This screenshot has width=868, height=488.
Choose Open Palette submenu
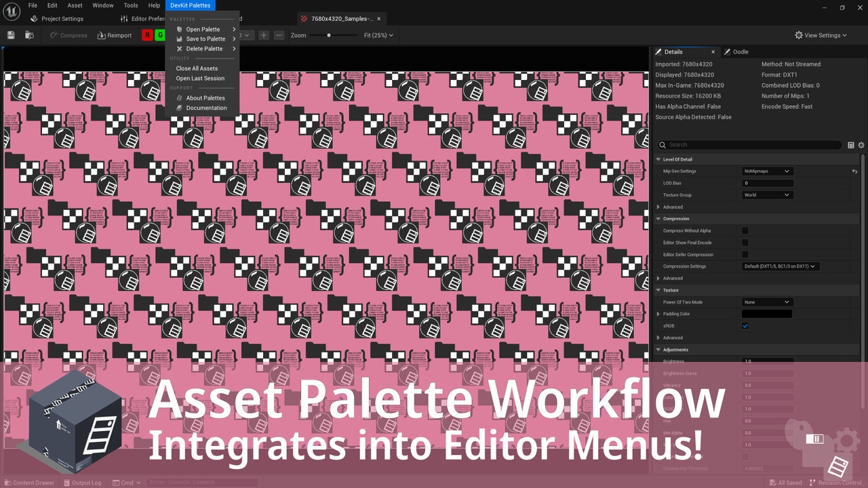pos(203,29)
